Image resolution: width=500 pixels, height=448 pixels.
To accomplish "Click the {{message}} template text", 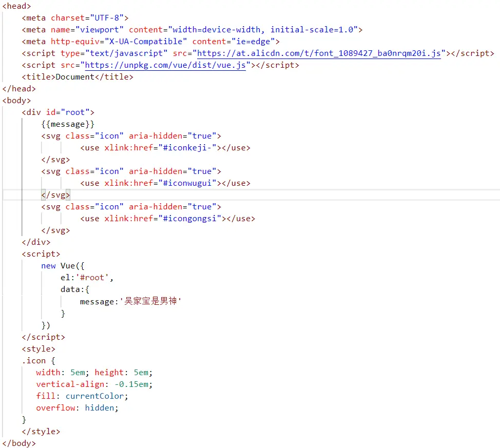I will point(68,124).
